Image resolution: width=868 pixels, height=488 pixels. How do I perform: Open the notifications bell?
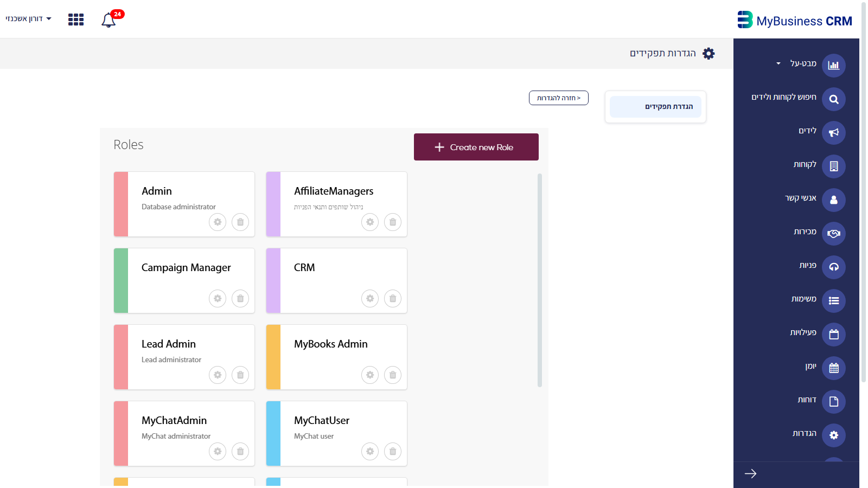(x=108, y=20)
